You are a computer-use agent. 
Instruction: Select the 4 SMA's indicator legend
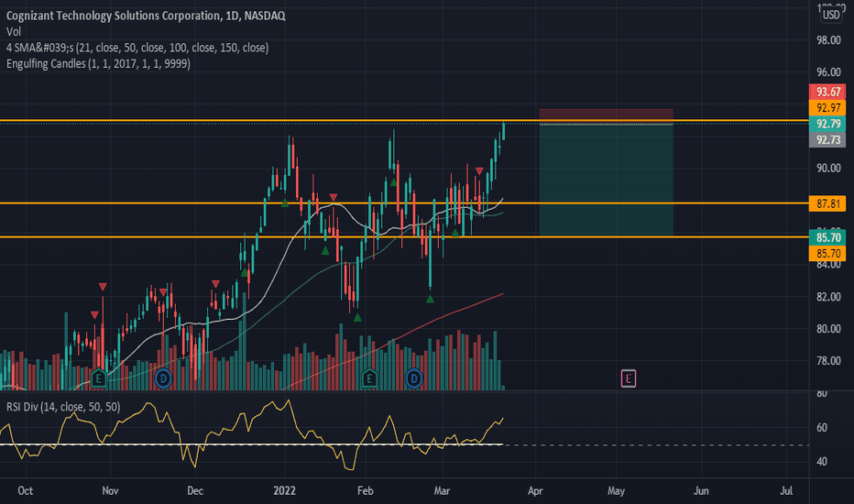(137, 48)
